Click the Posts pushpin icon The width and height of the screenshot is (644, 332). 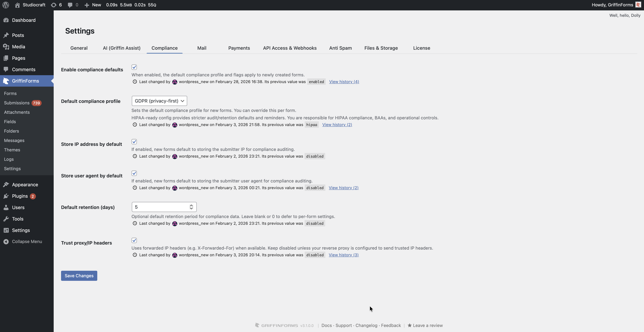6,35
